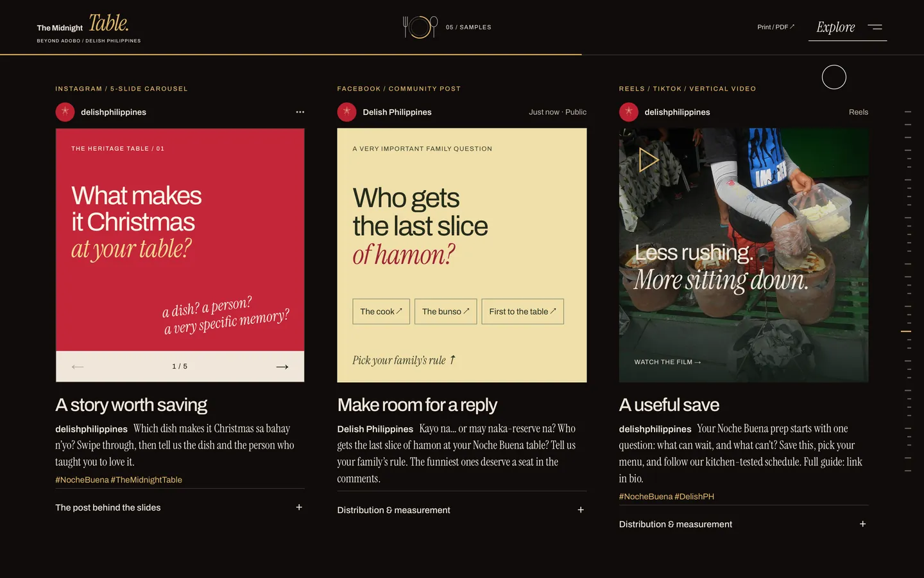Click the delishphilippines Reels avatar
924x578 pixels.
click(629, 112)
